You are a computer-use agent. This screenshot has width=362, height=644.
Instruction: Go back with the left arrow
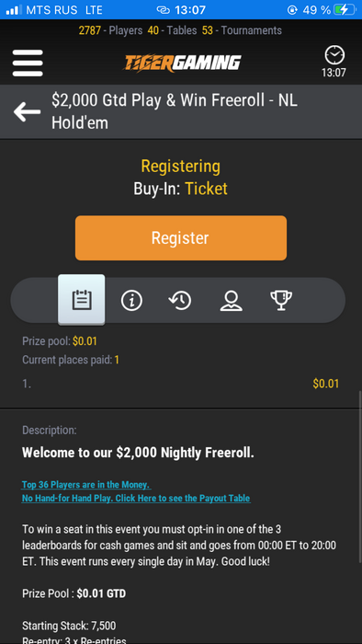point(27,111)
